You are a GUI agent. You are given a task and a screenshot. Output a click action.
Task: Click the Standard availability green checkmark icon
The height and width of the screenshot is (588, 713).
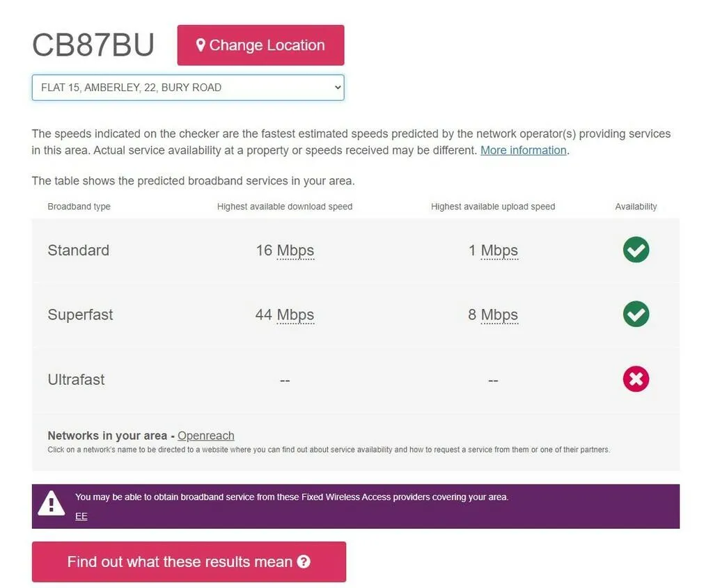click(636, 250)
